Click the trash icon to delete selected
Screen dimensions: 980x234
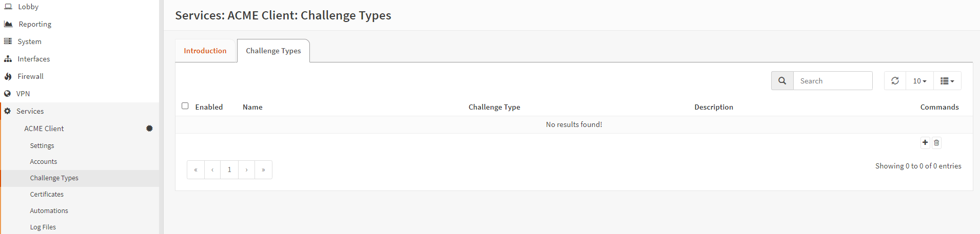(x=936, y=143)
